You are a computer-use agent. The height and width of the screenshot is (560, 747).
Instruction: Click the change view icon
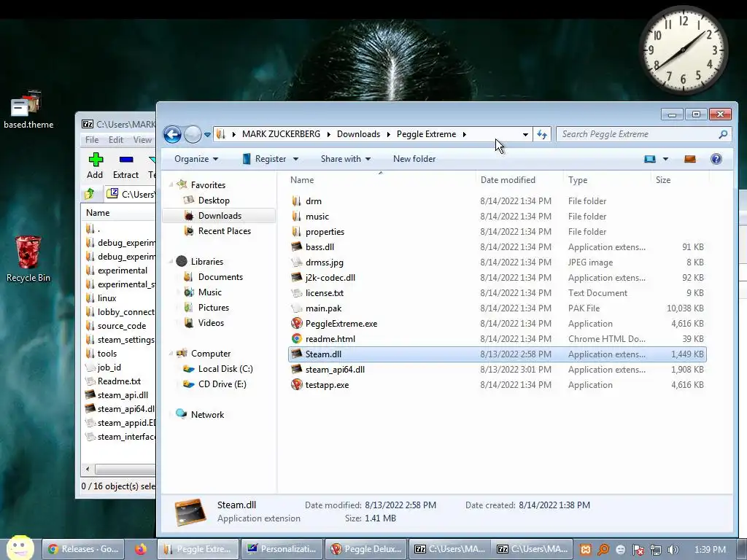tap(650, 159)
